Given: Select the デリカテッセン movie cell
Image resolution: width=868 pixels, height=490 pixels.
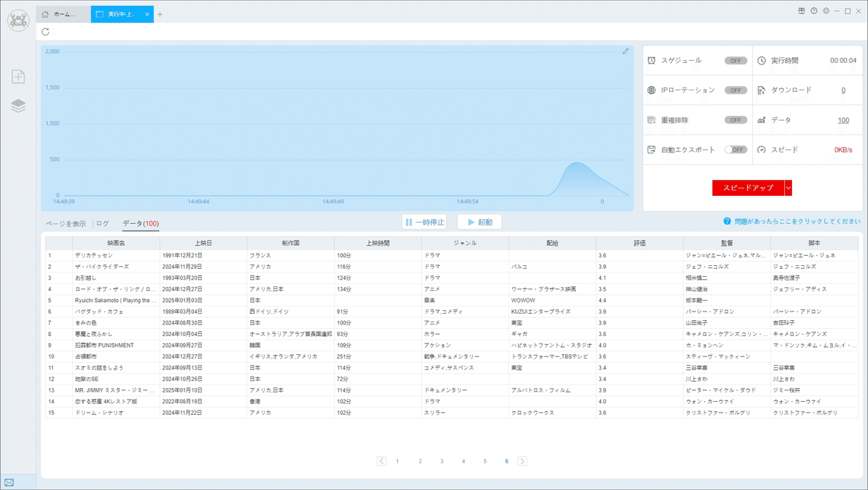Looking at the screenshot, I should coord(116,255).
